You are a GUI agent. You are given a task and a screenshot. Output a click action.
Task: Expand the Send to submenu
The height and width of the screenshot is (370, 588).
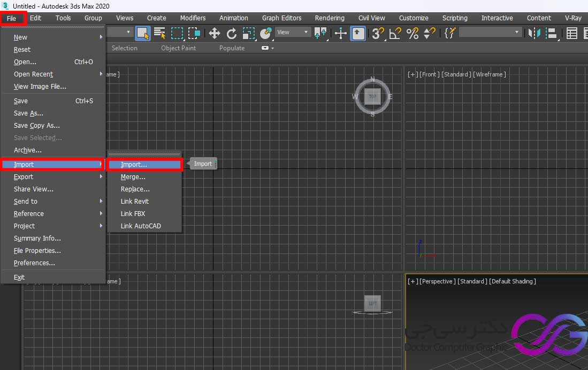[x=53, y=201]
